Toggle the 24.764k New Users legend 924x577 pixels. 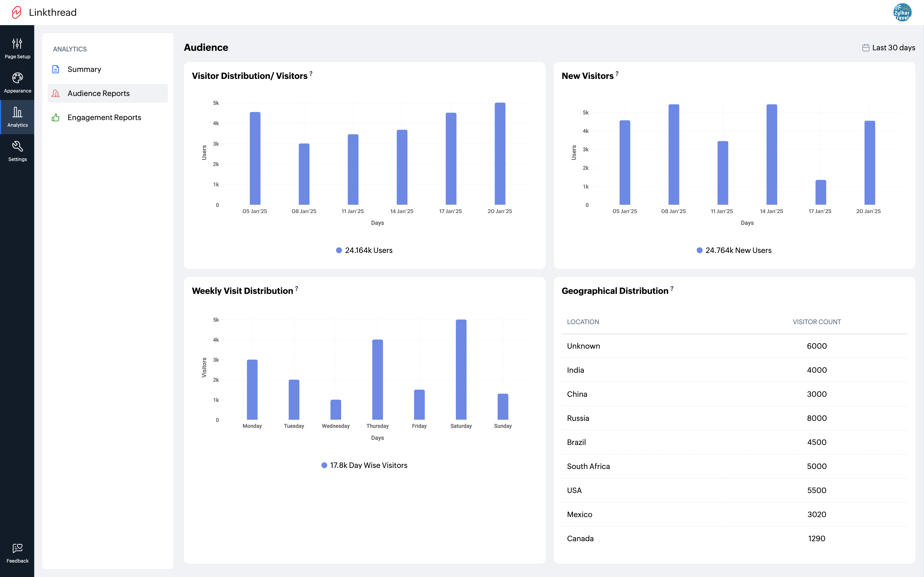click(734, 250)
